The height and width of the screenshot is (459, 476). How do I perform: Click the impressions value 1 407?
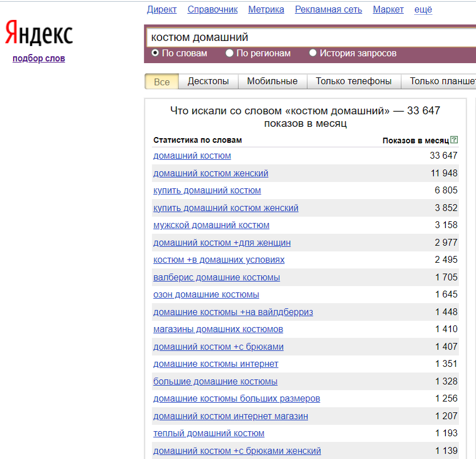446,346
